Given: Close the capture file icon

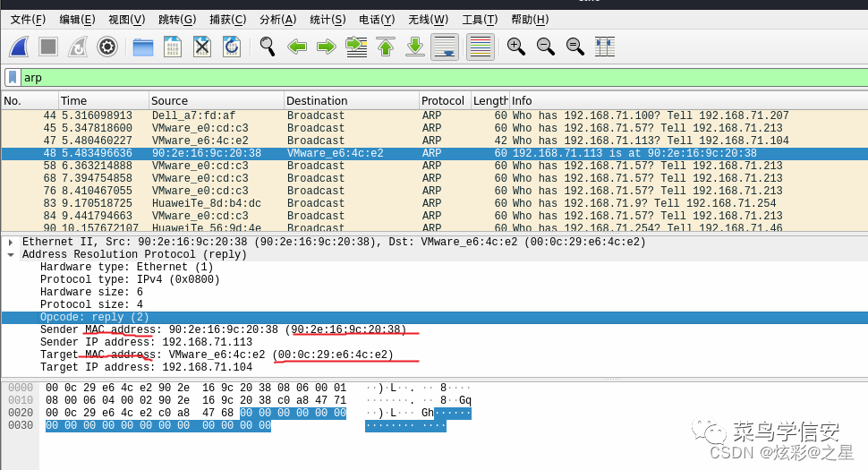Looking at the screenshot, I should (x=202, y=47).
